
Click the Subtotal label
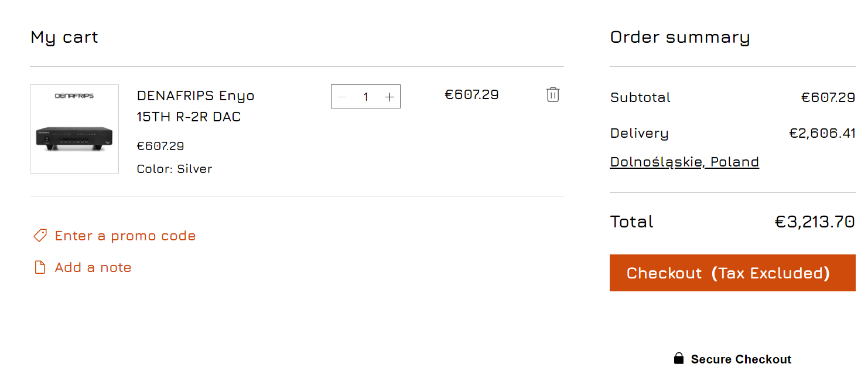pyautogui.click(x=640, y=97)
